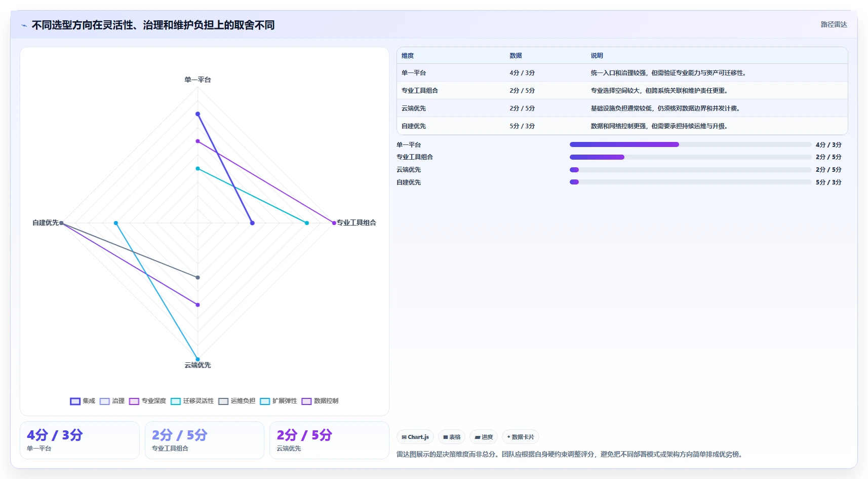Open the 单一平台 score card
This screenshot has height=479, width=868.
(x=80, y=440)
